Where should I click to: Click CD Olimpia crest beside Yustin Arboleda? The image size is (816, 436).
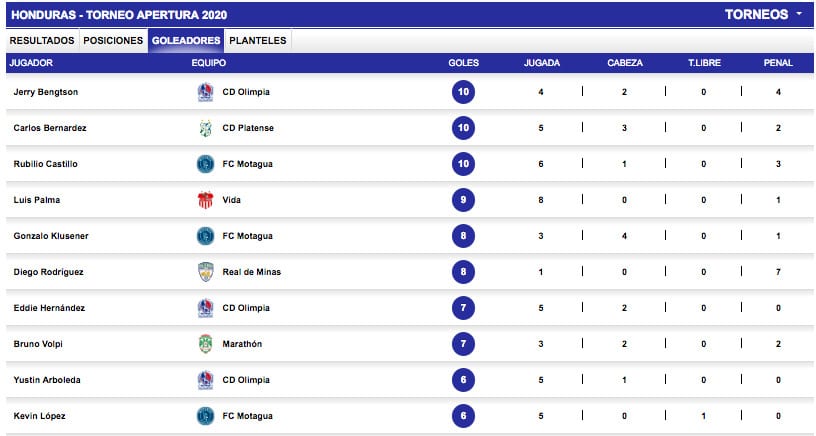tap(206, 380)
